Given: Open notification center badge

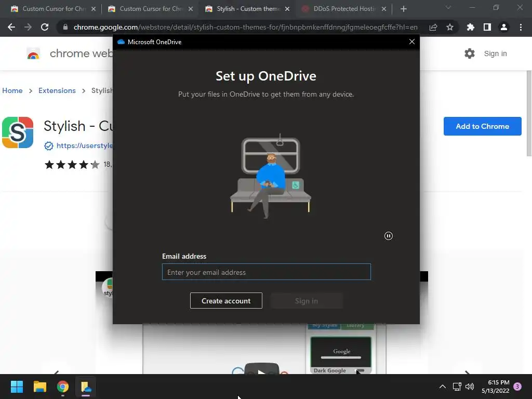Looking at the screenshot, I should click(x=517, y=387).
